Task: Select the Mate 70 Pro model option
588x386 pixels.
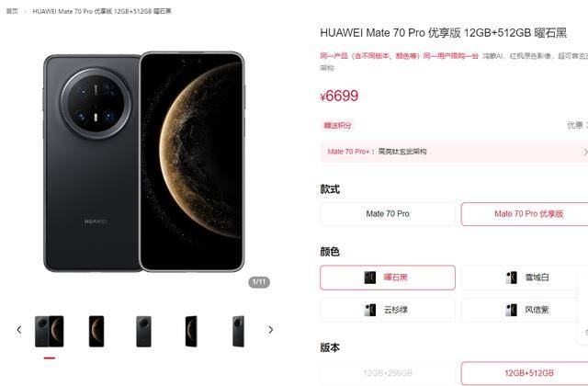Action: coord(388,214)
